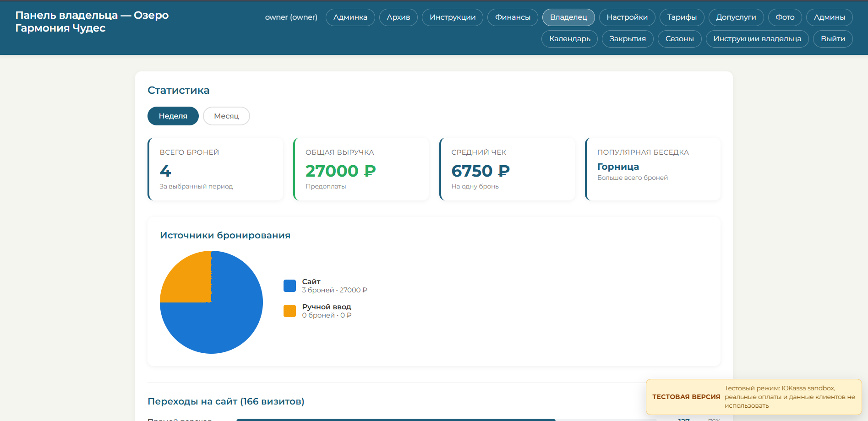868x421 pixels.
Task: Open Настройки in the top menu
Action: (x=627, y=17)
